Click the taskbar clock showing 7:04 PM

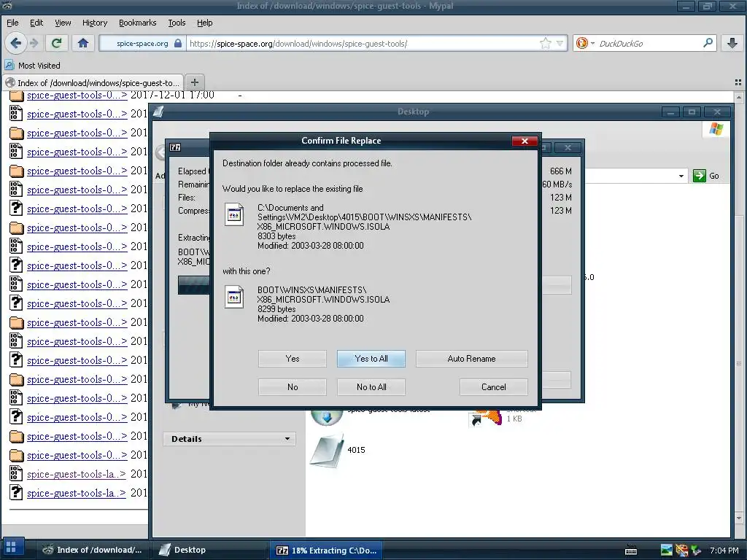pos(724,550)
